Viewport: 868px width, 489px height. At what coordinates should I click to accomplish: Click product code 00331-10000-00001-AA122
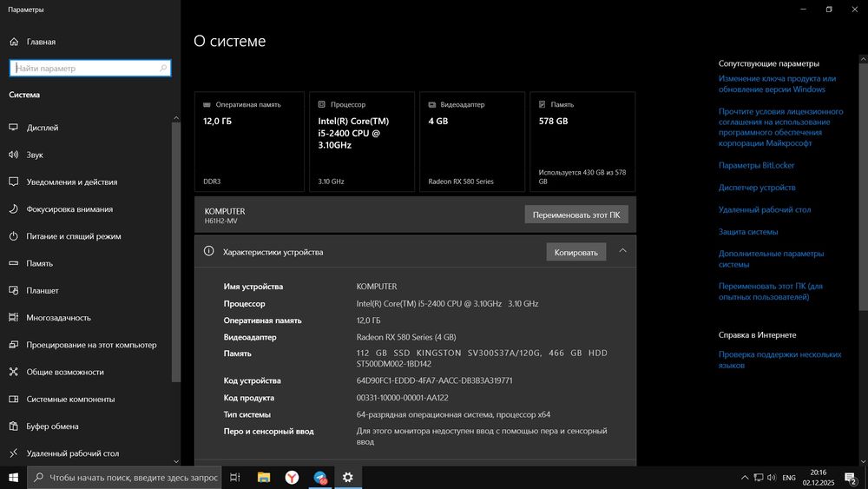tap(402, 398)
